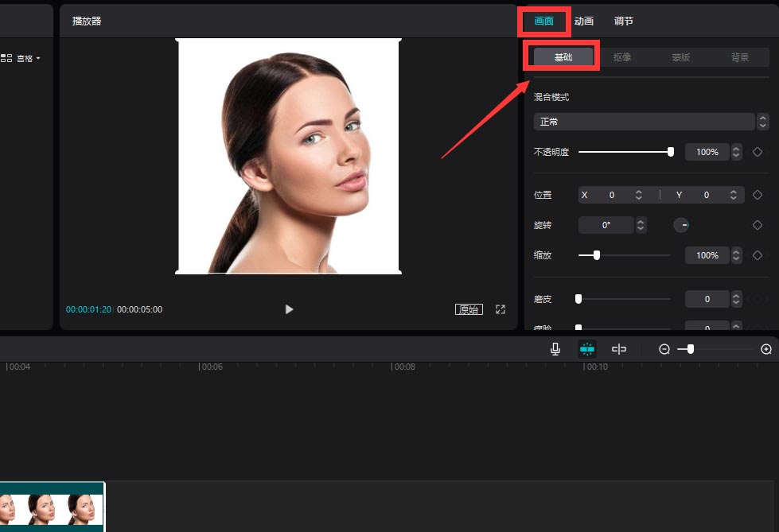Click the zoom-in magnifier on the timeline
Screen dimensions: 779x532
pyautogui.click(x=765, y=348)
